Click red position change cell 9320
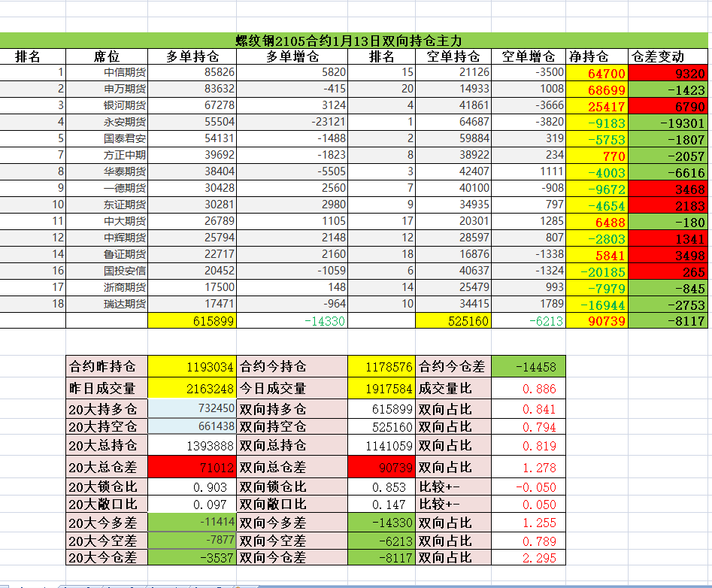Screen dimensions: 712x588 pyautogui.click(x=668, y=73)
